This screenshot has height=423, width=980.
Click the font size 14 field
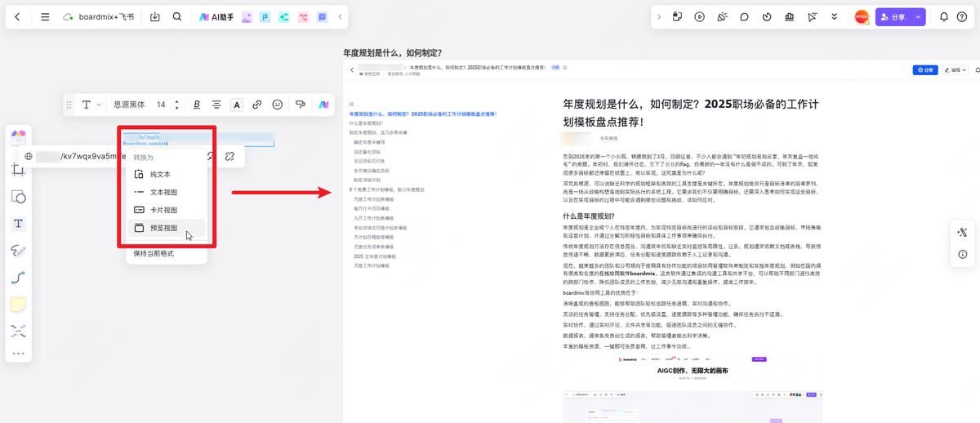(162, 105)
